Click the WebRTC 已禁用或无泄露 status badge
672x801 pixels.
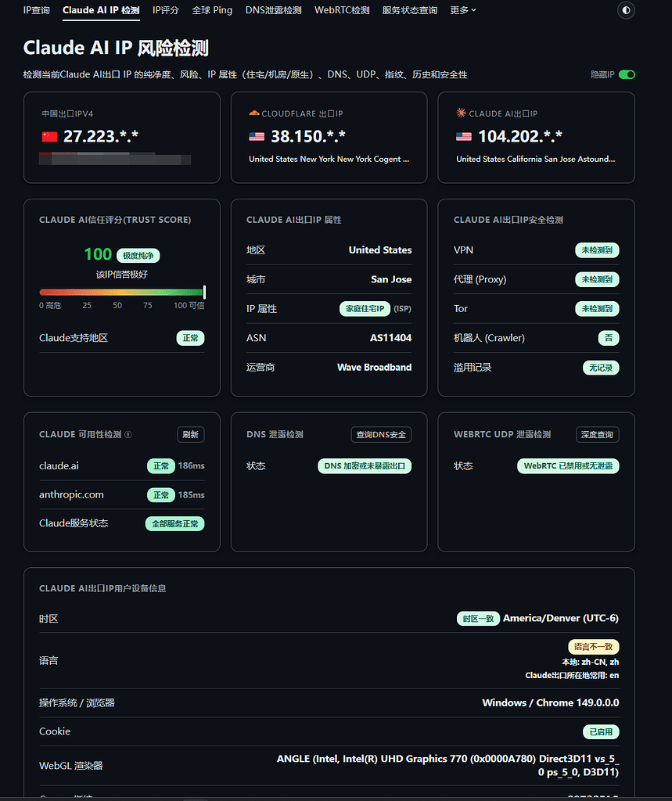(x=568, y=466)
